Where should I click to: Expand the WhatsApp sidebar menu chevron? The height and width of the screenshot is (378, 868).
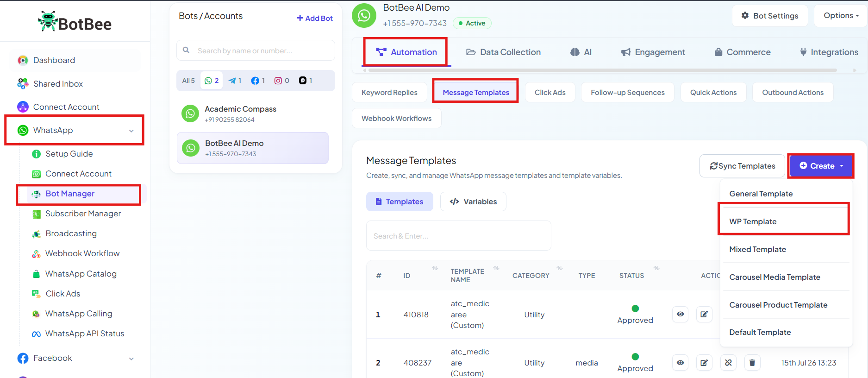pyautogui.click(x=131, y=131)
